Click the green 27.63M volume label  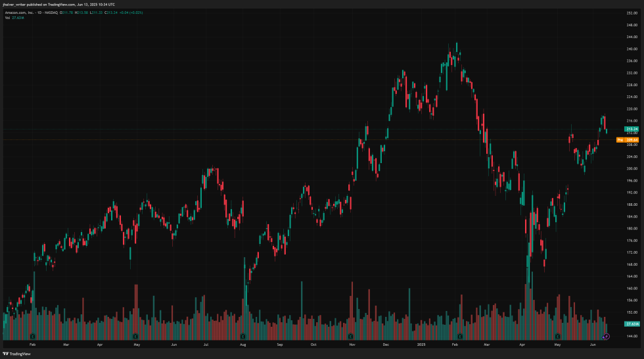(x=632, y=324)
